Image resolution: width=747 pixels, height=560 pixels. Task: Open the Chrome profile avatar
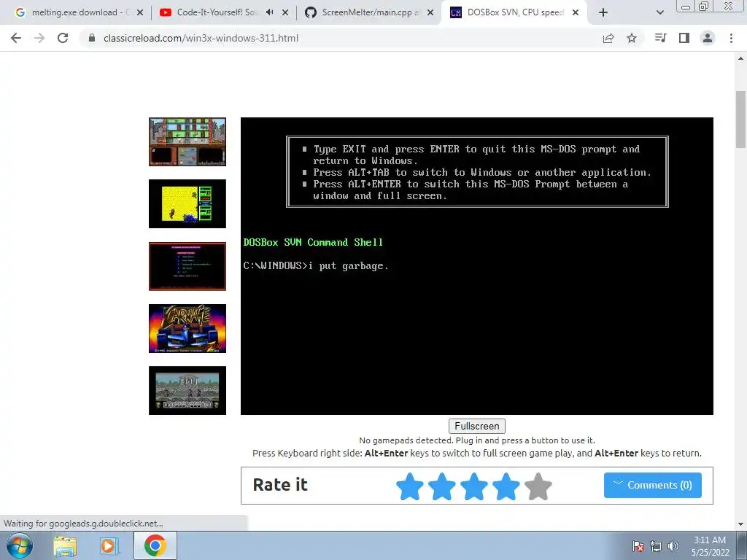(708, 38)
